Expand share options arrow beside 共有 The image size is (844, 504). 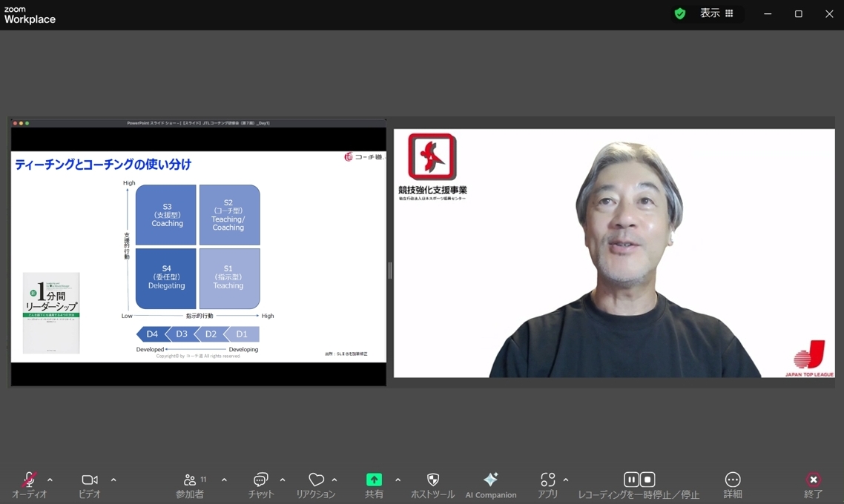pos(398,480)
